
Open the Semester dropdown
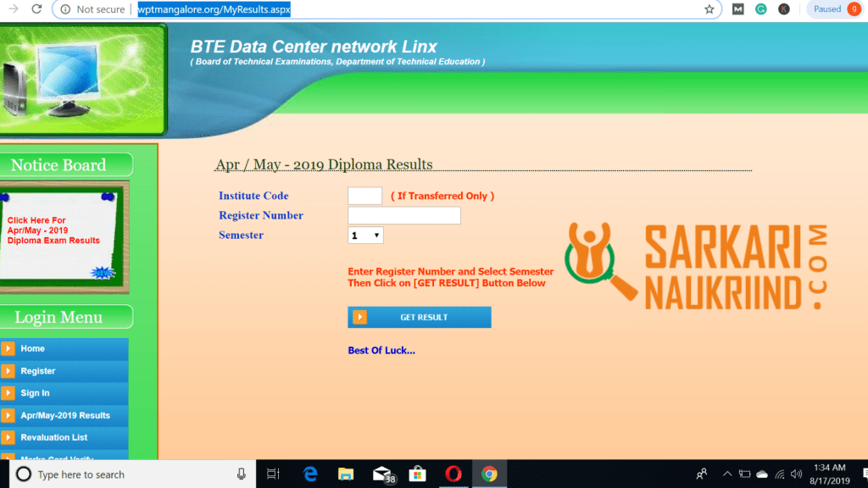click(365, 236)
